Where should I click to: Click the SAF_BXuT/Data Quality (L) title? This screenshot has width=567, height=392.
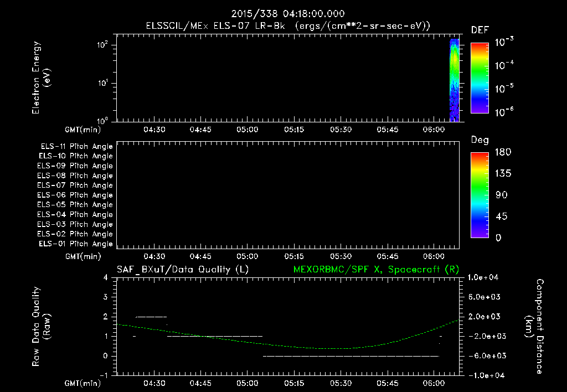(183, 270)
